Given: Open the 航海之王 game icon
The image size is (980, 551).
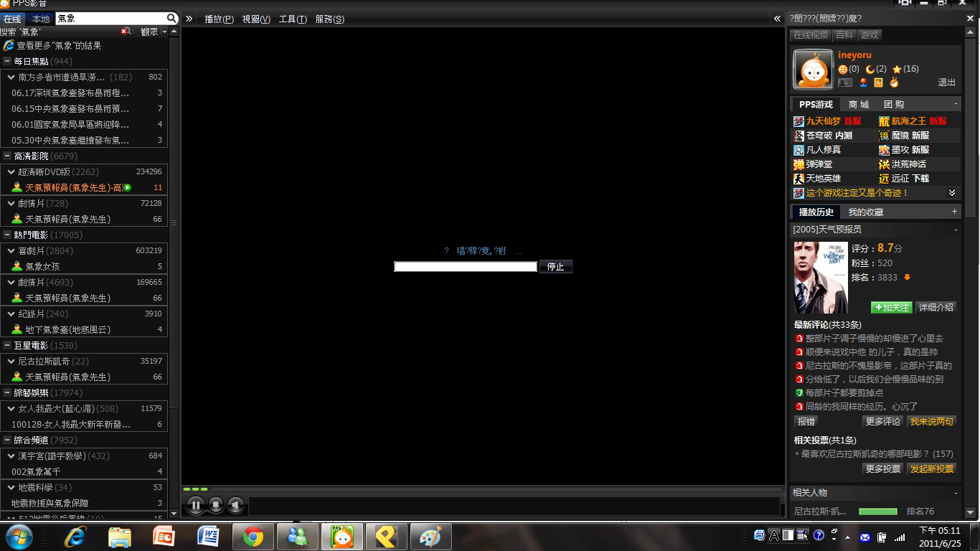Looking at the screenshot, I should coord(884,121).
